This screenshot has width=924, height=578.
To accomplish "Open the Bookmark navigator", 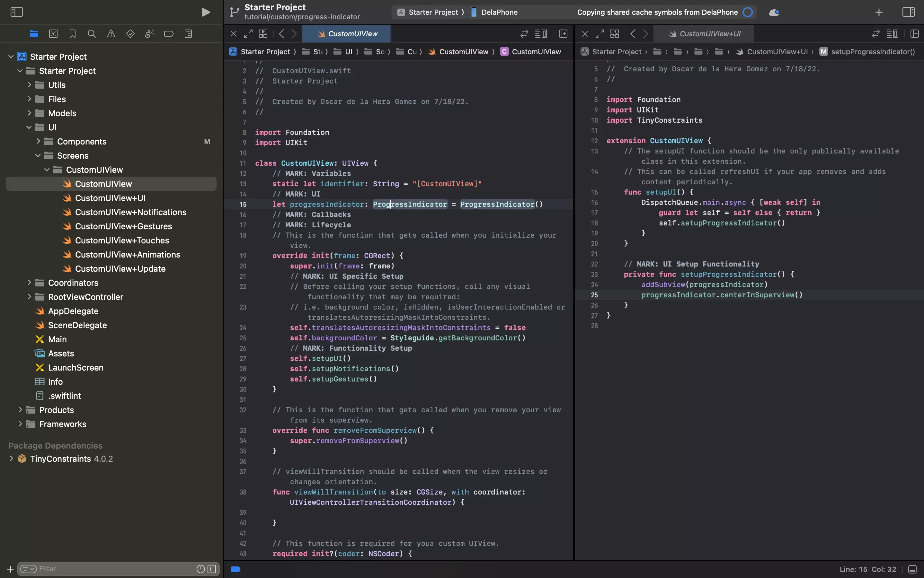I will (x=72, y=34).
